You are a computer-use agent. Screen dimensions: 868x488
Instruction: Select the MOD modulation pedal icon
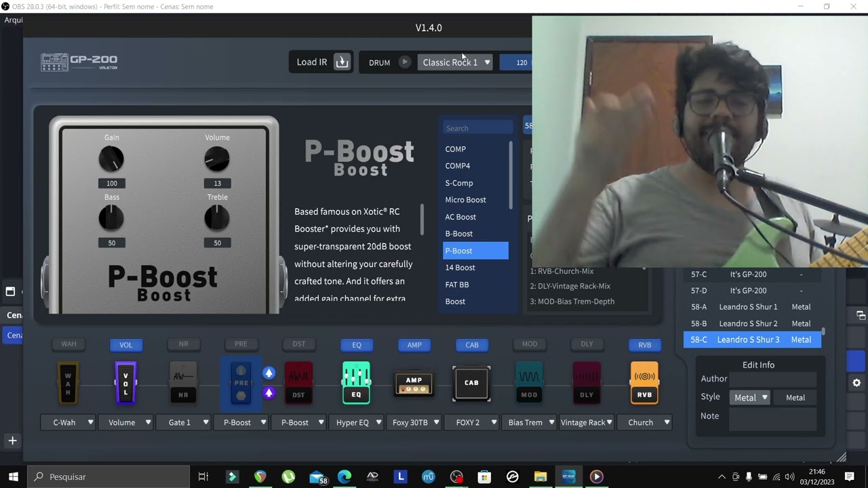click(x=529, y=383)
